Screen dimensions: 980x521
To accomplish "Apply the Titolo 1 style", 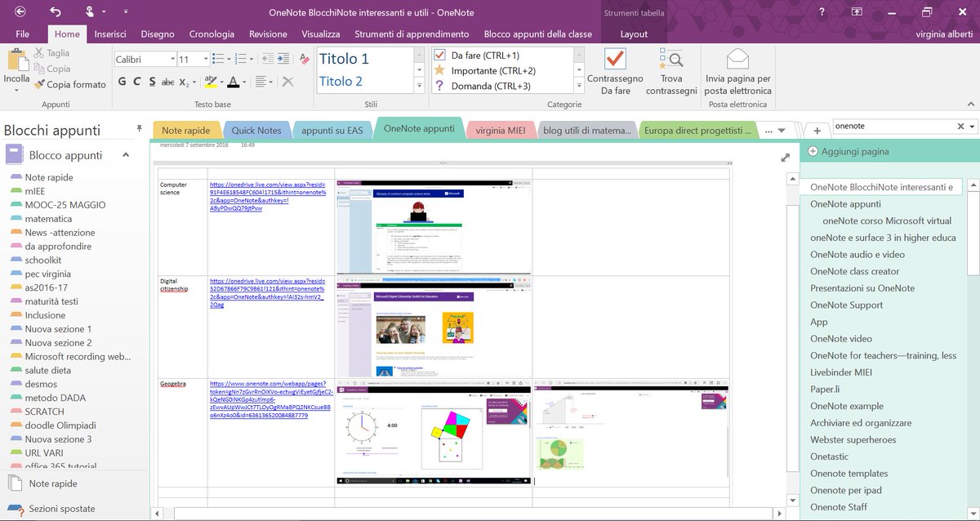I will 344,59.
